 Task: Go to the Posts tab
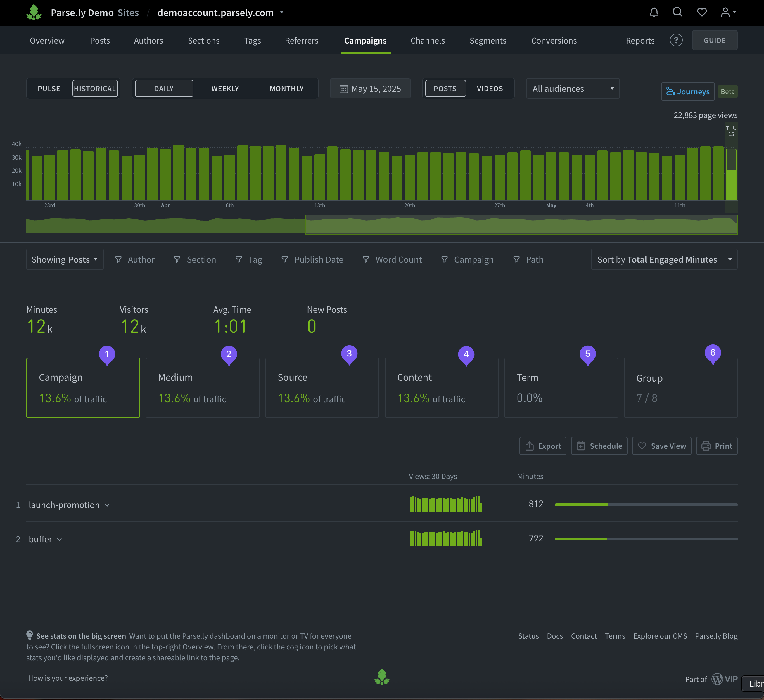coord(100,41)
